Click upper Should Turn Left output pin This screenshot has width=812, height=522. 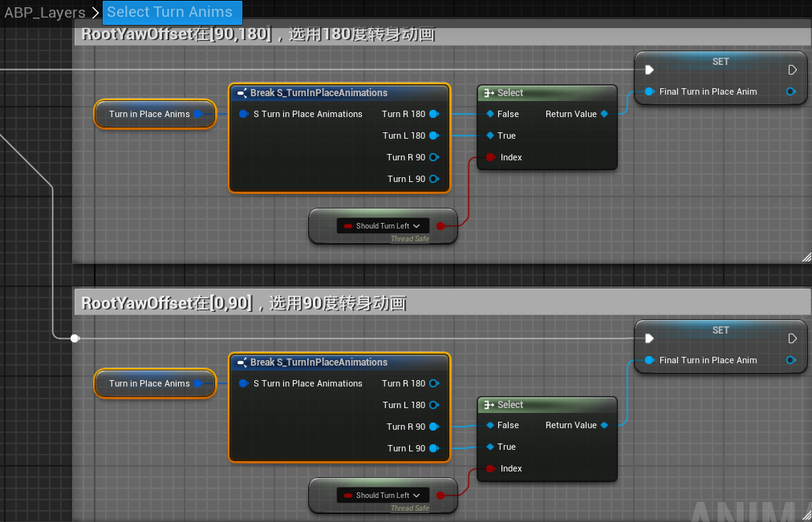coord(441,226)
